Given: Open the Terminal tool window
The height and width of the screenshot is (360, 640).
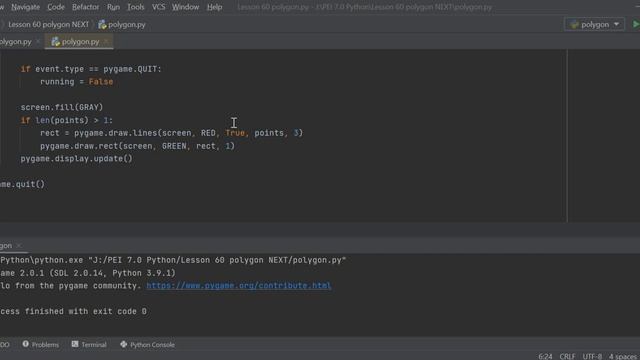Looking at the screenshot, I should [89, 344].
